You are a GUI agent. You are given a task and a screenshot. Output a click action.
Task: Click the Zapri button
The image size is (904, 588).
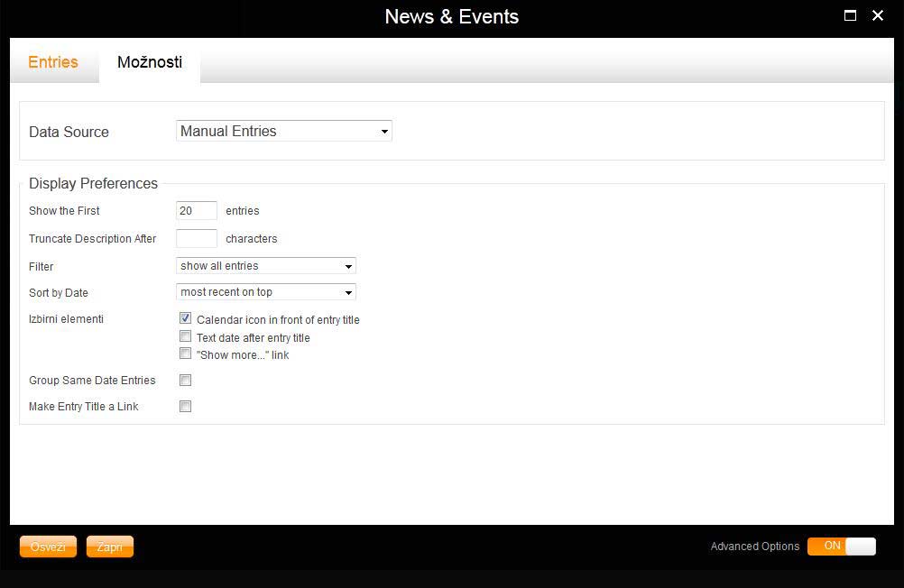pyautogui.click(x=109, y=547)
